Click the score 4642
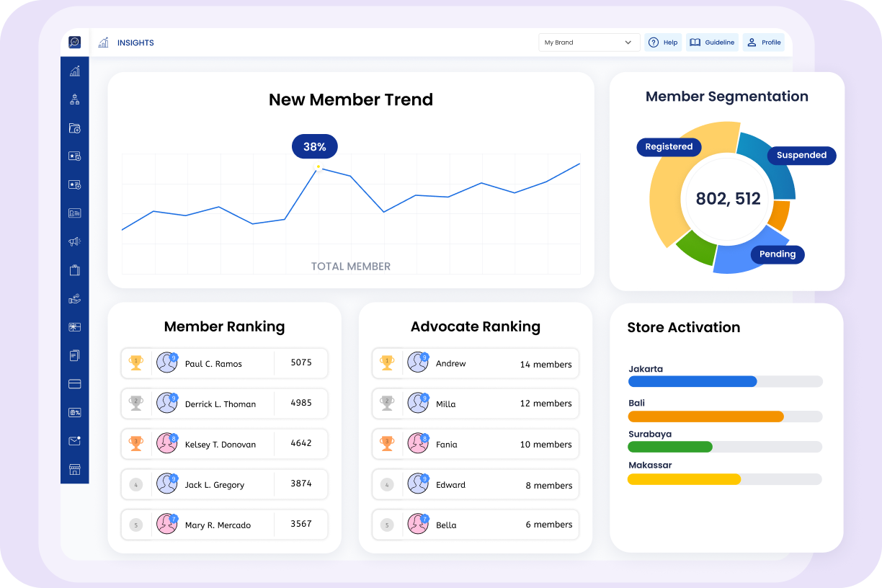Viewport: 882px width, 588px height. 301,443
